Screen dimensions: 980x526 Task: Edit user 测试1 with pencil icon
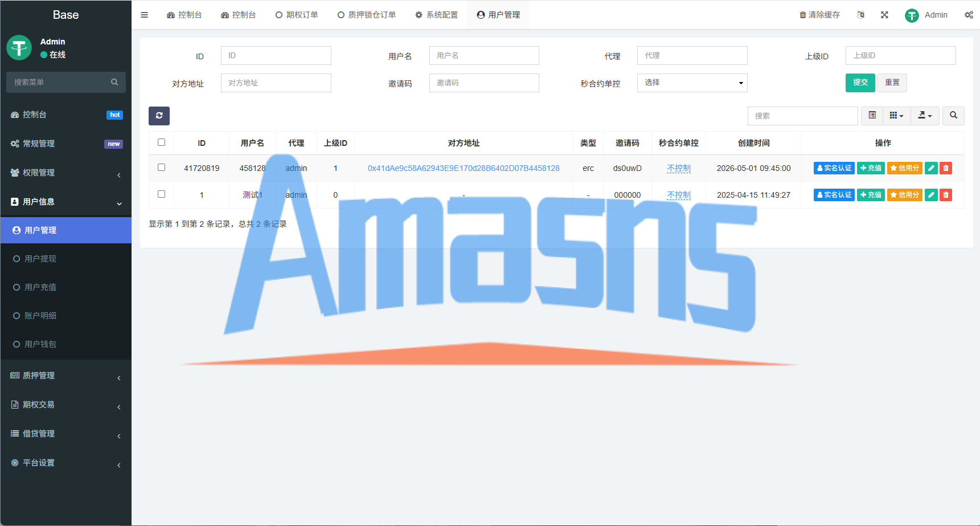click(931, 195)
